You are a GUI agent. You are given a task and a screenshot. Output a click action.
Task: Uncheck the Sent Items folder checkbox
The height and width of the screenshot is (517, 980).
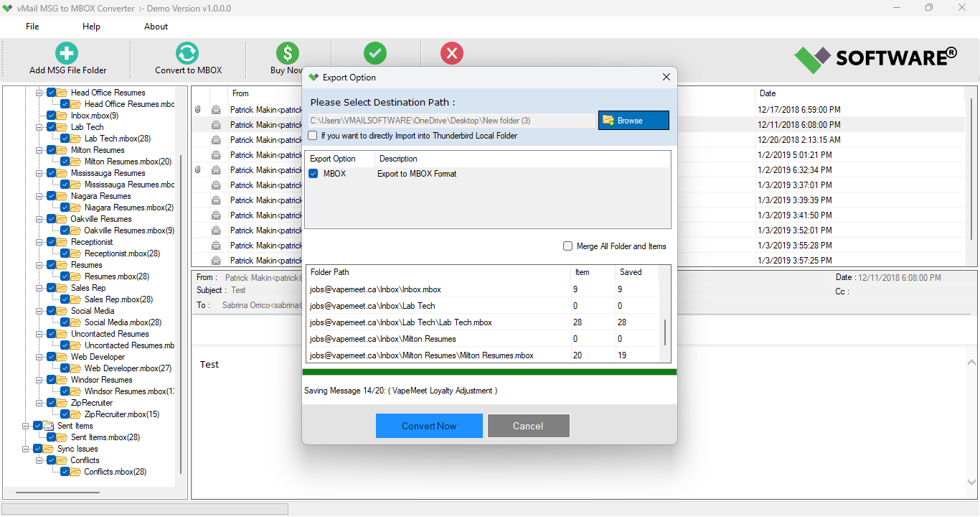[x=39, y=425]
